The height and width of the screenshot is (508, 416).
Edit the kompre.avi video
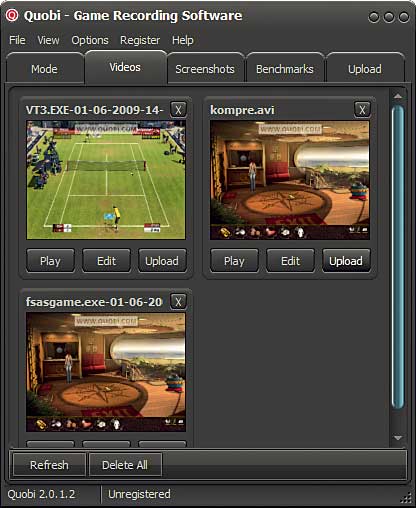290,261
